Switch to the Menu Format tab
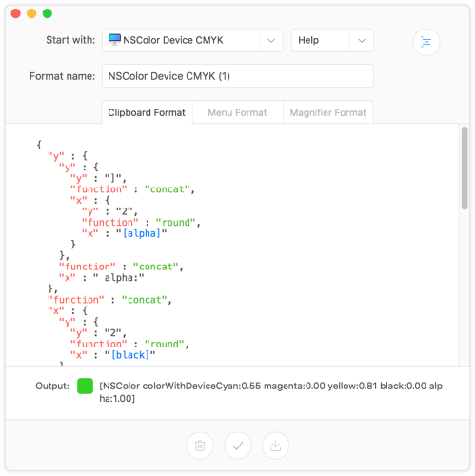Viewport: 475px width, 476px height. tap(237, 112)
